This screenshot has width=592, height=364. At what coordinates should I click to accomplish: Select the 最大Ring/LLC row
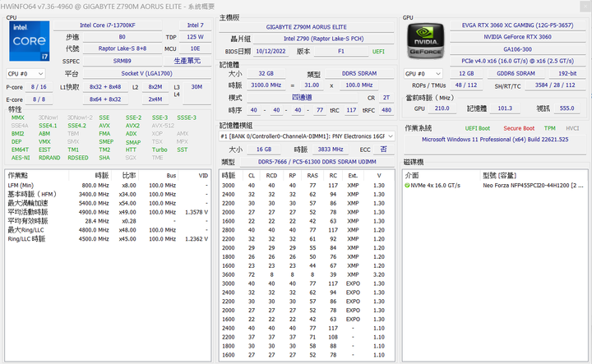[108, 230]
